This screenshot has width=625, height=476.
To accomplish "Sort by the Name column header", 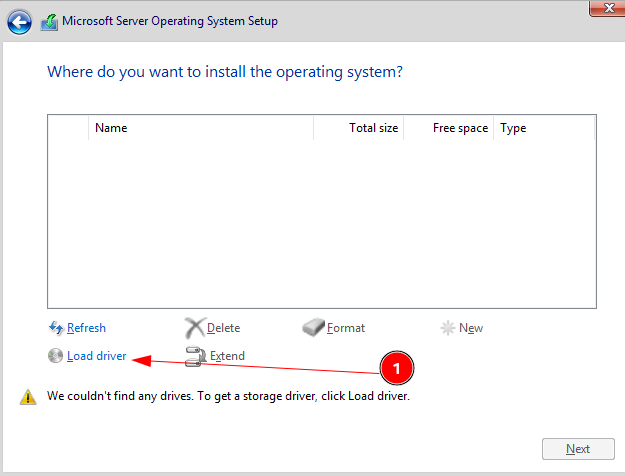I will (x=201, y=128).
